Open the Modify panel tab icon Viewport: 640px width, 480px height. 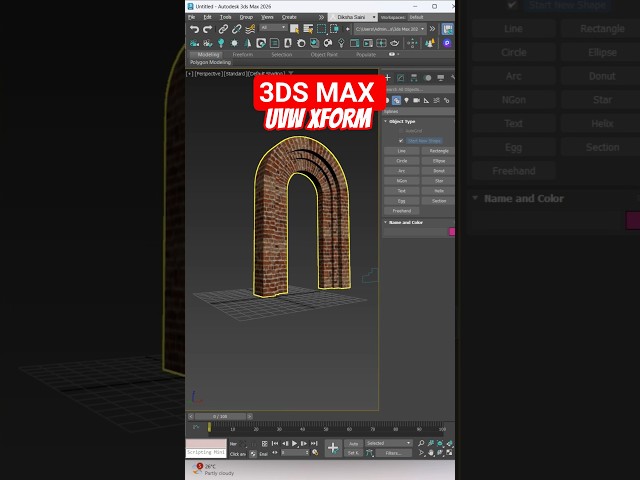point(401,78)
